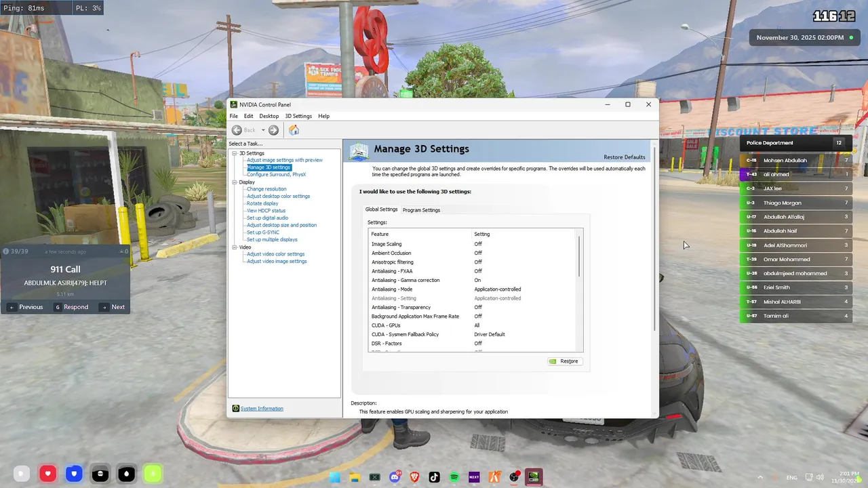Click Previous on the 911 Call panel
868x488 pixels.
[x=26, y=307]
